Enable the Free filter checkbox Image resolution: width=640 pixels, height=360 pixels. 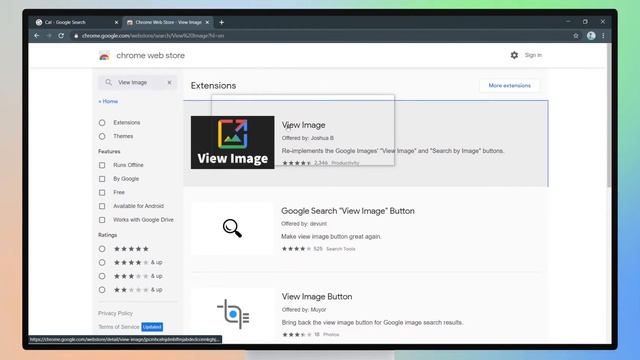point(102,193)
